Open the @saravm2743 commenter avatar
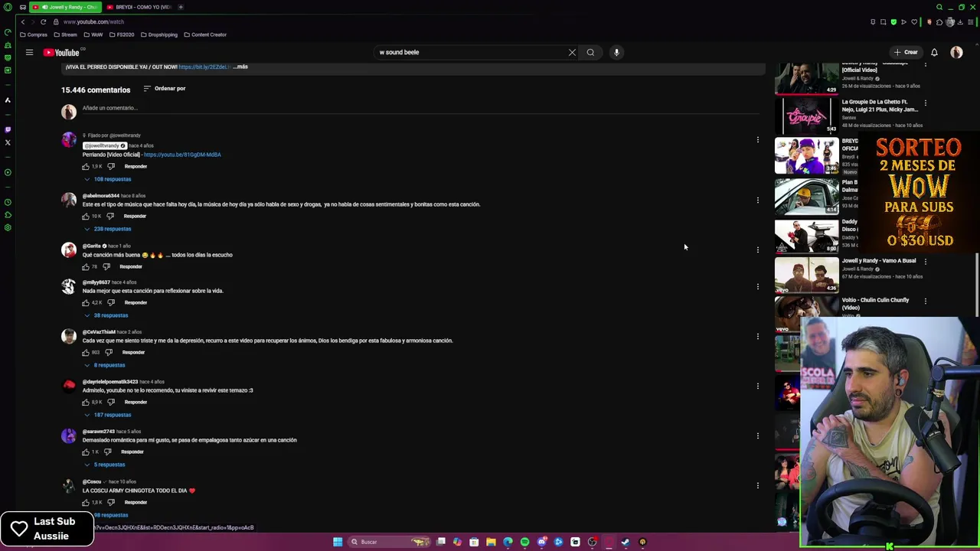This screenshot has width=980, height=551. click(69, 435)
